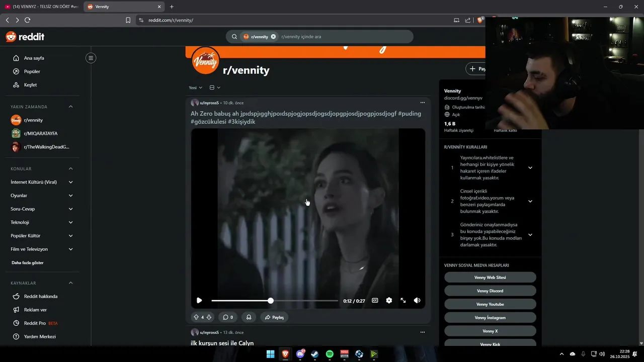Upvote the Ah Zero babuş post
Screen dimensions: 644x362
196,317
